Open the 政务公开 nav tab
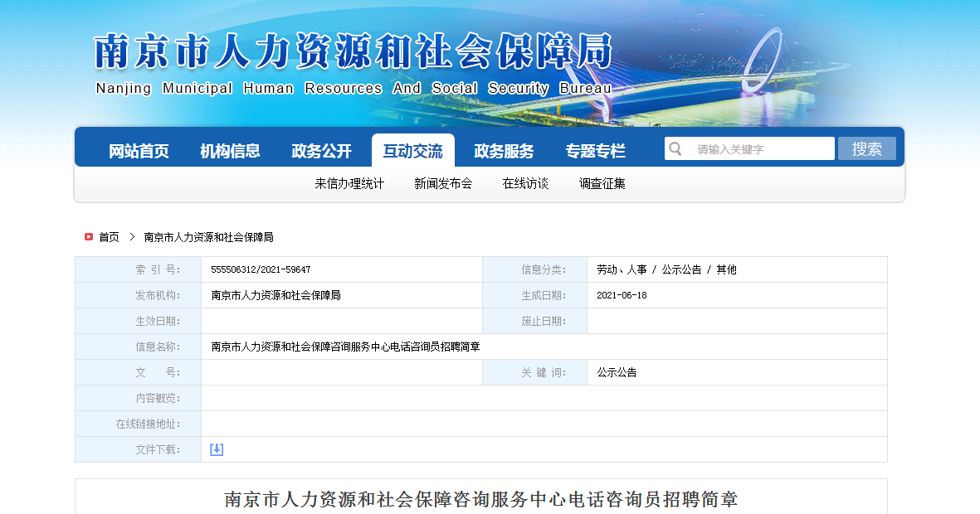 (321, 151)
